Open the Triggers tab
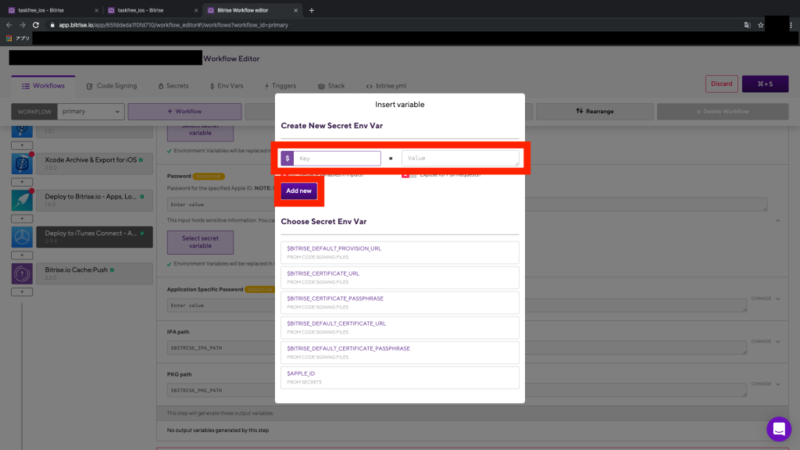 pyautogui.click(x=280, y=86)
